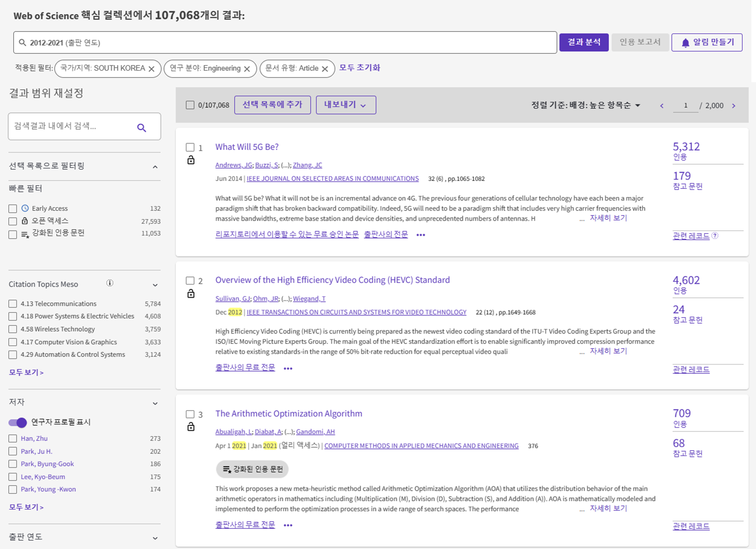
Task: Click 알림 만들기 button
Action: 707,42
